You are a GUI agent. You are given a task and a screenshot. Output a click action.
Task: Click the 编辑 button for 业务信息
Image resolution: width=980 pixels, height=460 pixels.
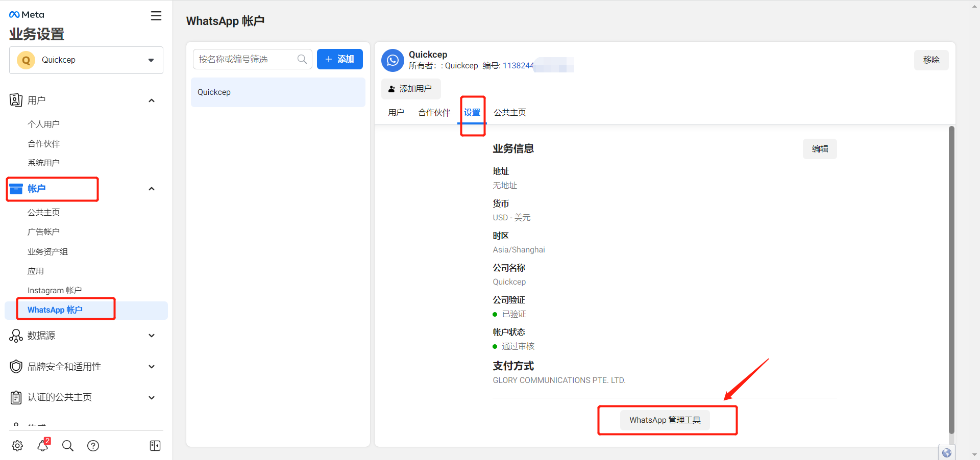click(820, 149)
